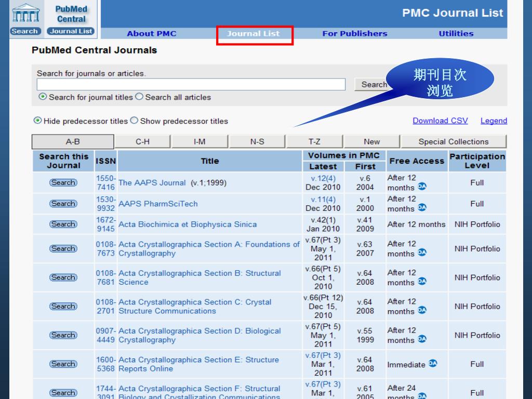Click the ISSN column header

pyautogui.click(x=106, y=161)
